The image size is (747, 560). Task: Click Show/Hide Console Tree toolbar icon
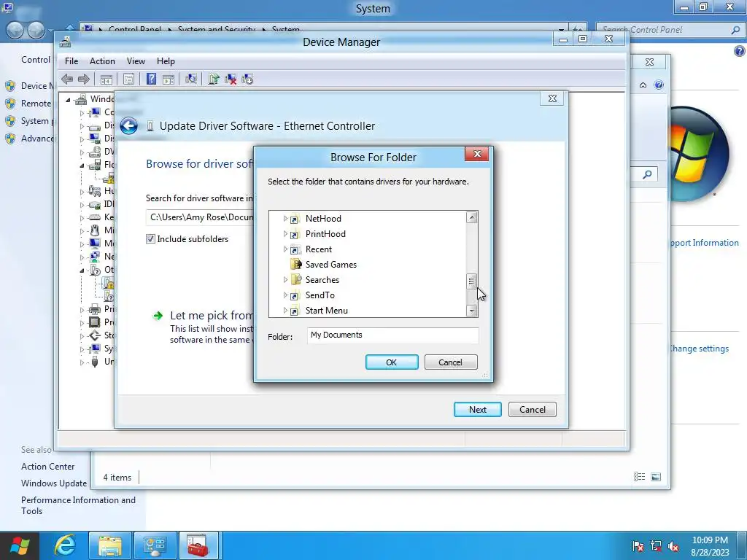(107, 79)
